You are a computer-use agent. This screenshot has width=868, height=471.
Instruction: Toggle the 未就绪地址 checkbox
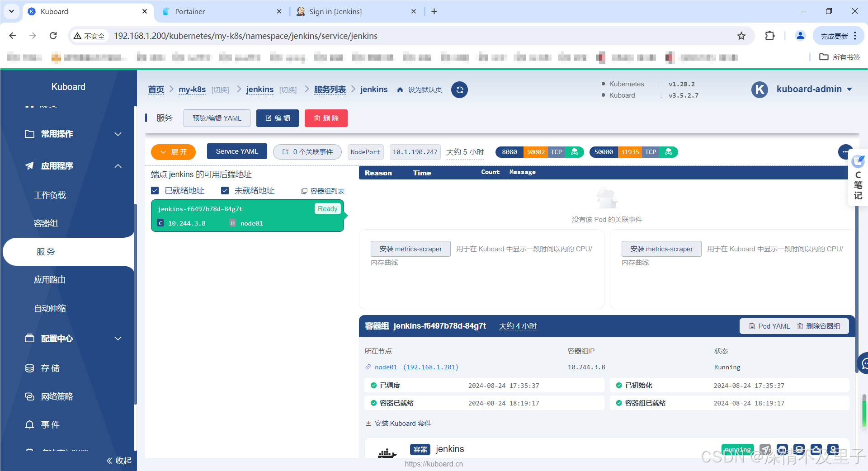pyautogui.click(x=225, y=191)
